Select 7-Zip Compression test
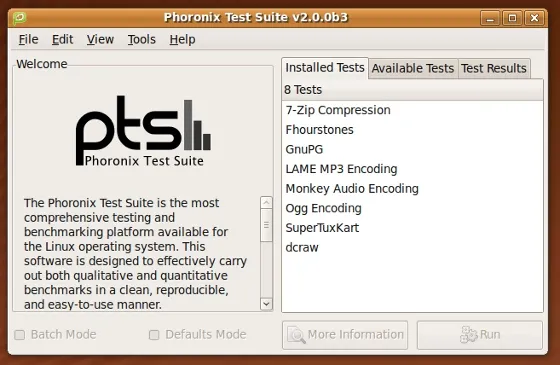The width and height of the screenshot is (560, 365). coord(412,110)
